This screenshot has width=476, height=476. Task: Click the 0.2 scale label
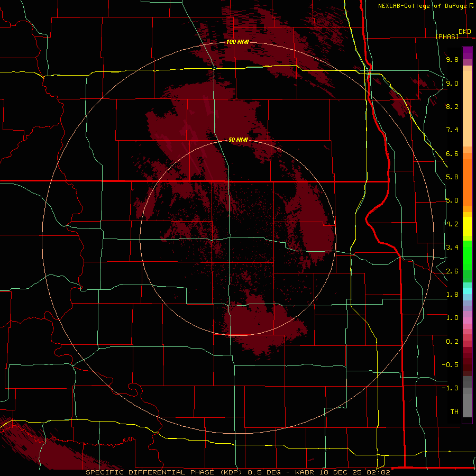452,342
